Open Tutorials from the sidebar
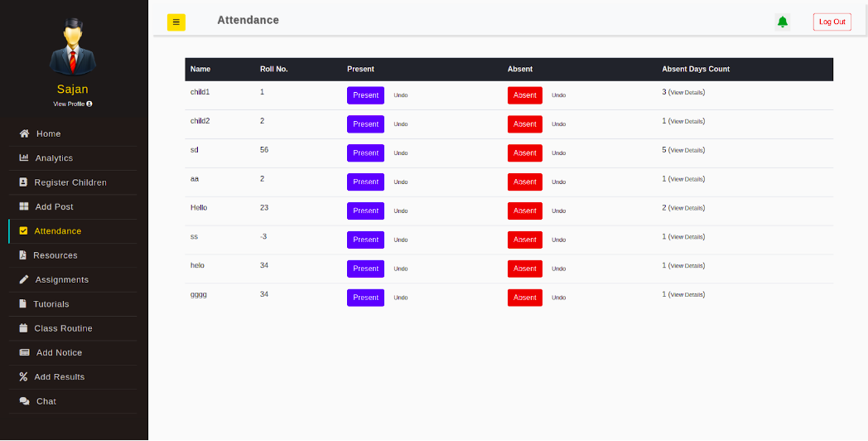 click(51, 304)
